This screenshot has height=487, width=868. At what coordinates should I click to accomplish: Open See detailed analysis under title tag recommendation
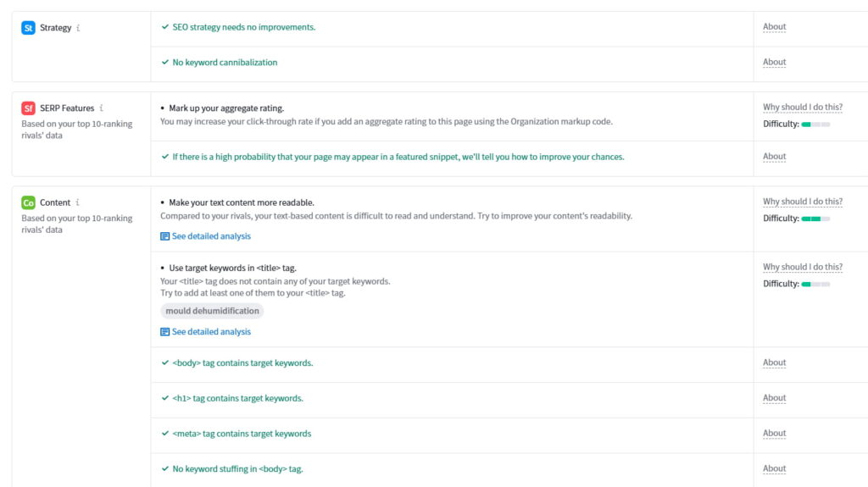coord(211,332)
